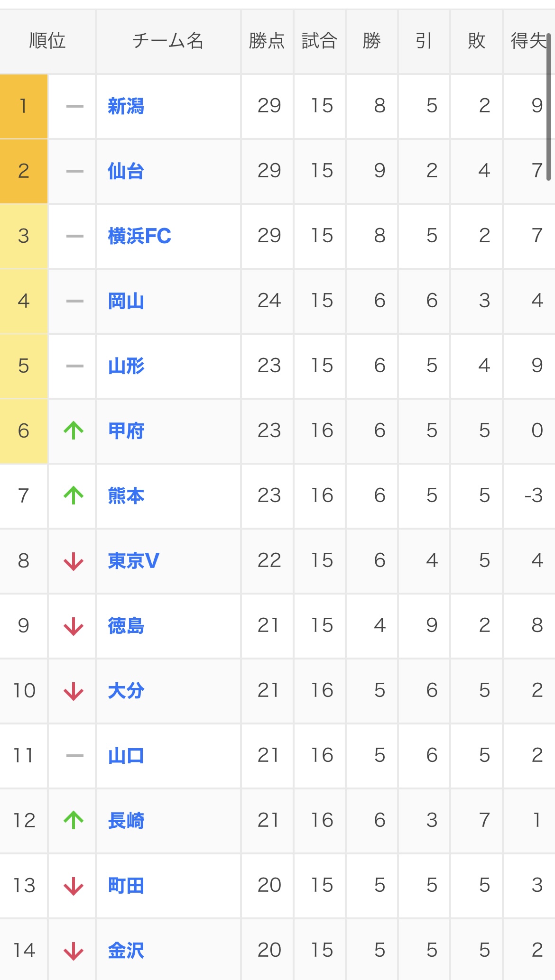The height and width of the screenshot is (980, 555).
Task: Click the gray dash icon beside 山口
Action: (x=74, y=756)
